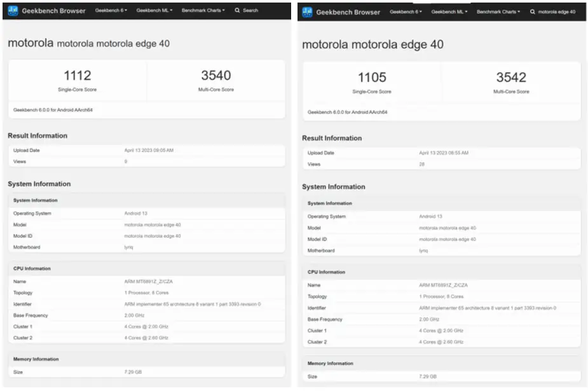Click the right Model ID motorola edge 40 value
This screenshot has width=588, height=391.
click(x=448, y=240)
